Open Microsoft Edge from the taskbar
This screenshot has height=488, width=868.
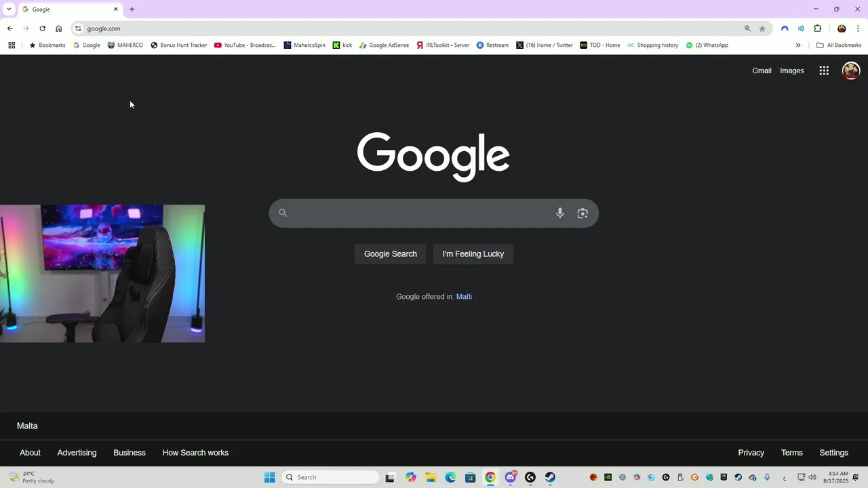point(450,477)
